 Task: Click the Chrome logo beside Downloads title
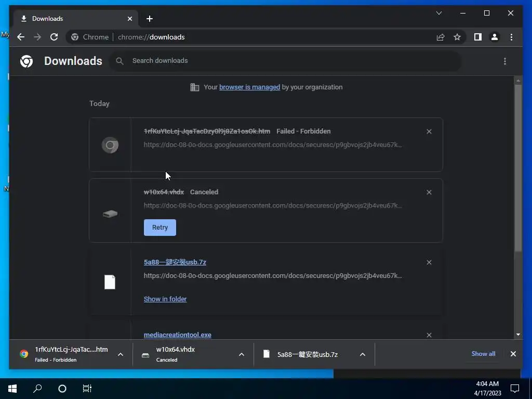pos(26,61)
